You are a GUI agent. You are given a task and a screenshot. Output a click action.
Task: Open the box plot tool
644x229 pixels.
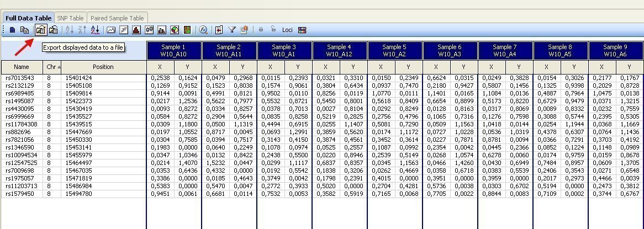click(149, 30)
